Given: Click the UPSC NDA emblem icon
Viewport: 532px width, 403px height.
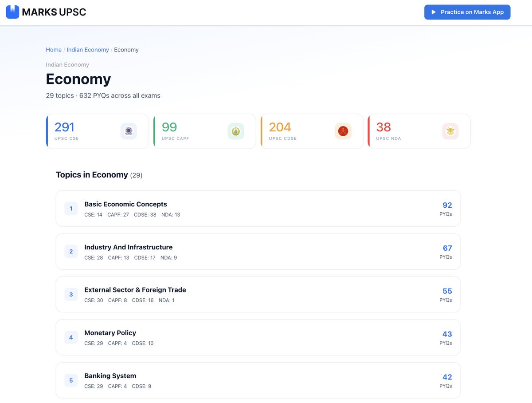Looking at the screenshot, I should (x=450, y=131).
